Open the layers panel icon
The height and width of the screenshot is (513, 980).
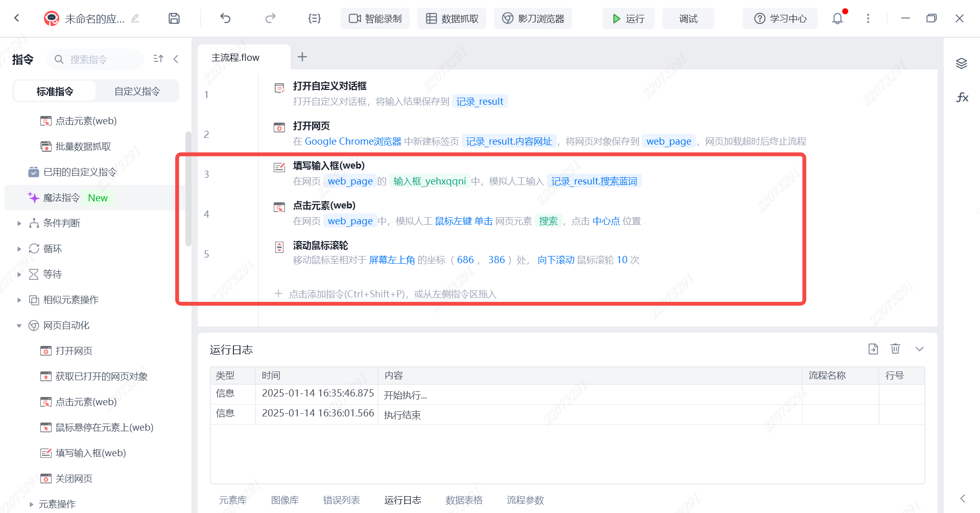coord(962,63)
